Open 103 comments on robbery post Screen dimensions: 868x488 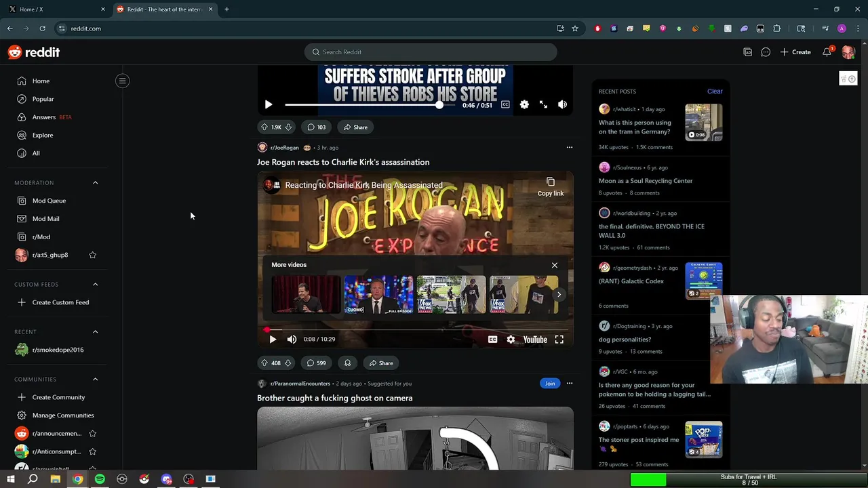click(x=316, y=127)
